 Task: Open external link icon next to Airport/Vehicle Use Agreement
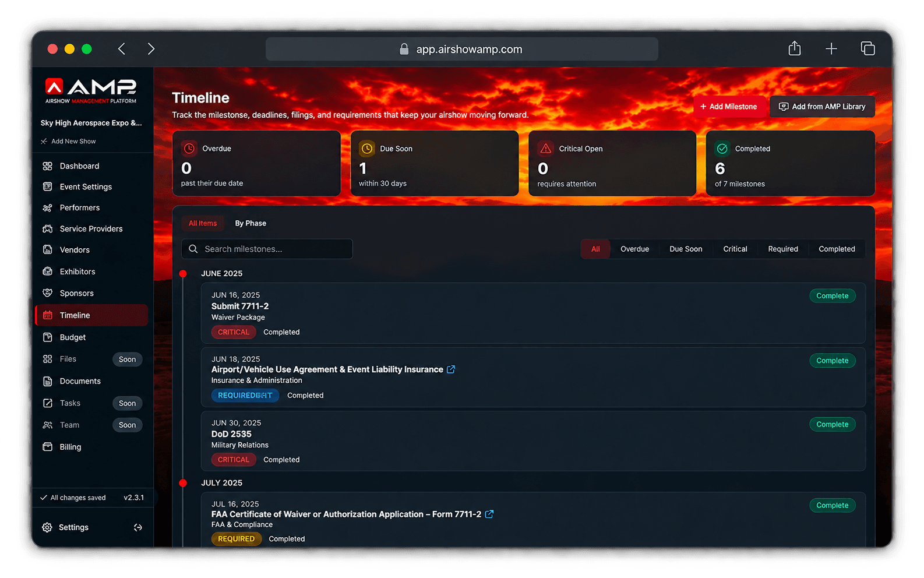tap(451, 369)
